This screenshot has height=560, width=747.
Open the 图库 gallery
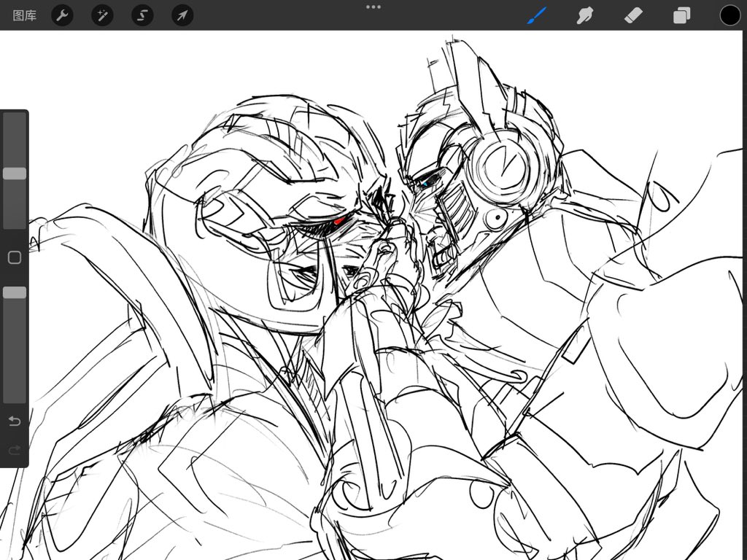(x=24, y=16)
